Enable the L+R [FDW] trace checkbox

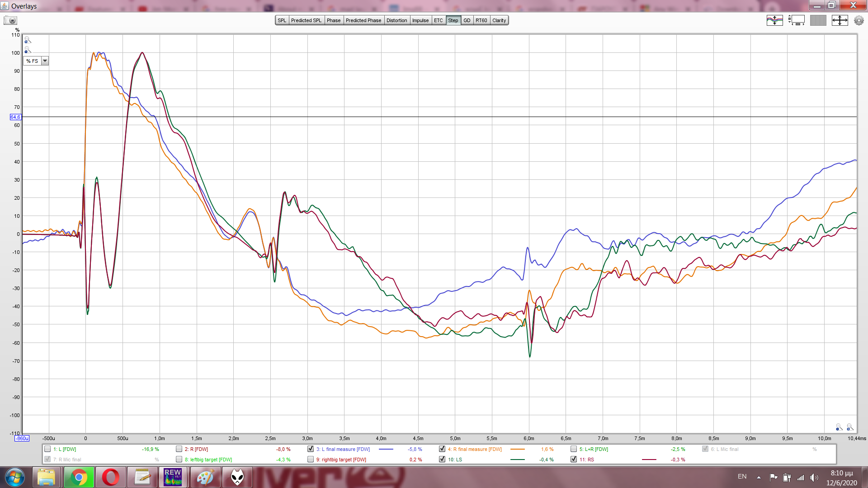click(x=574, y=449)
